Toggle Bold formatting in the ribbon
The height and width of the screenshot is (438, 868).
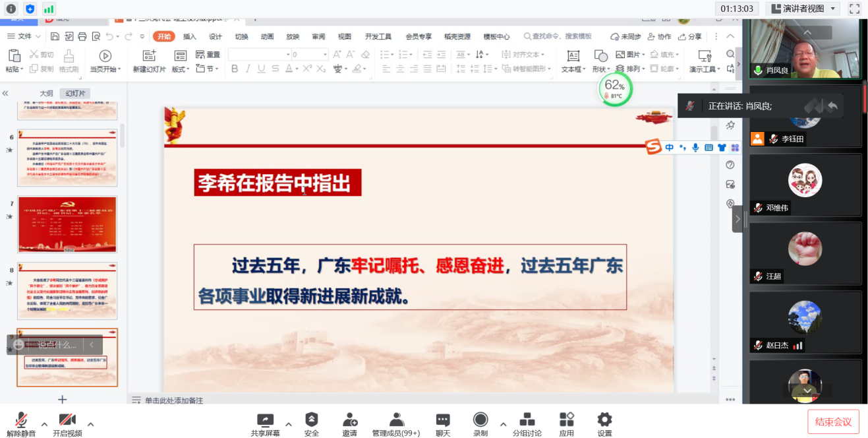click(233, 69)
